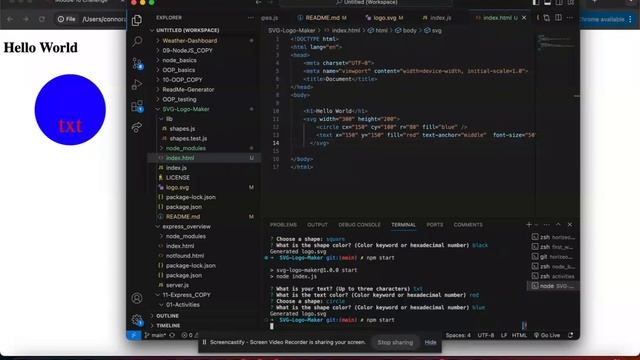Expand the OOP_basics folder
Image resolution: width=640 pixels, height=360 pixels.
(x=178, y=70)
